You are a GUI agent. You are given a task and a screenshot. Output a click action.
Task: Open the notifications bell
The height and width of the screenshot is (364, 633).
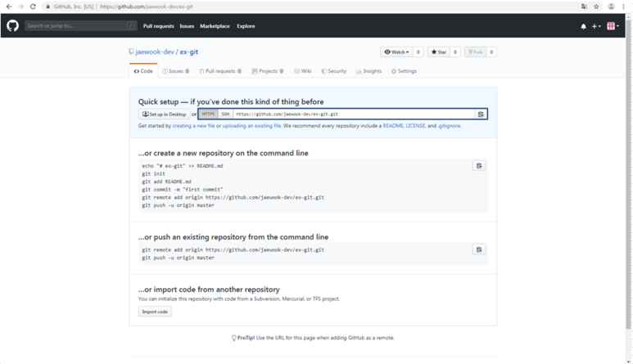tap(583, 26)
